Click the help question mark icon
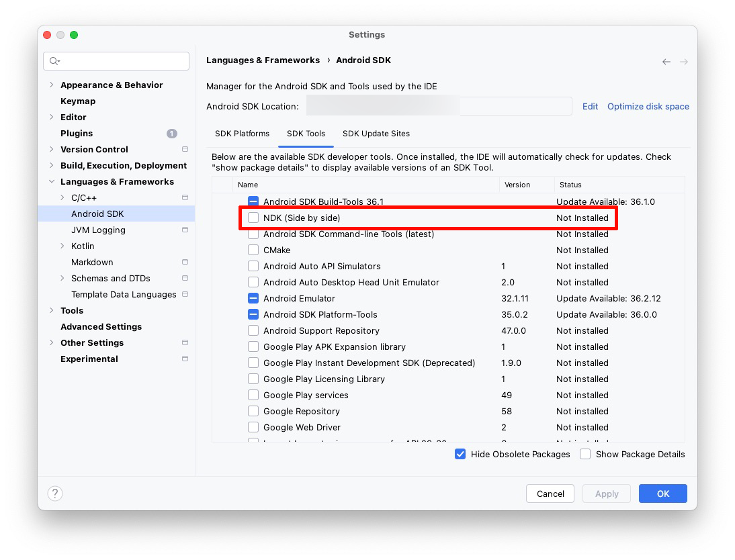735x560 pixels. pyautogui.click(x=55, y=494)
